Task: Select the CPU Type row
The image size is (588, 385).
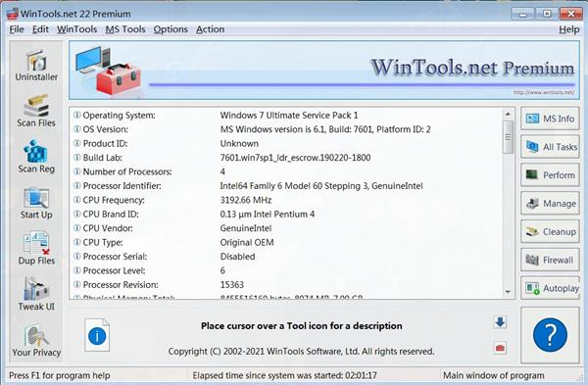Action: click(x=286, y=243)
